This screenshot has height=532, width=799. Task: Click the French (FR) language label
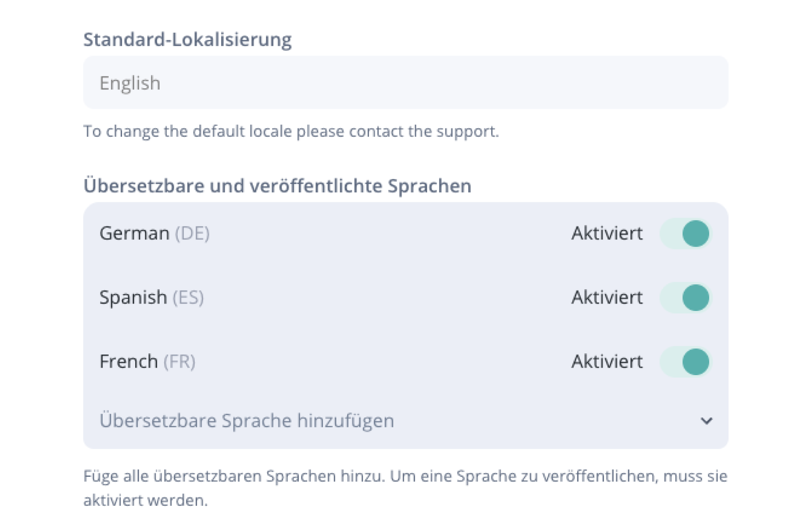(x=148, y=361)
